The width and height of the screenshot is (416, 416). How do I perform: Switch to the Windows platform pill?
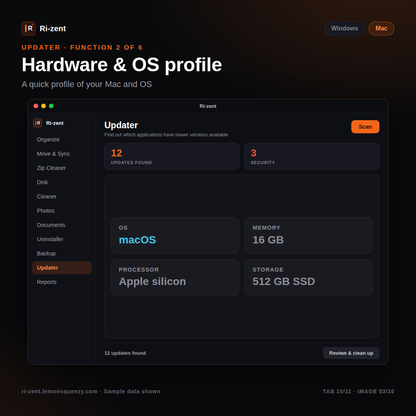pos(344,28)
